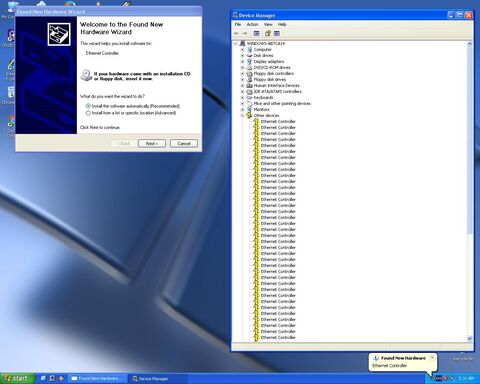480x384 pixels.
Task: Click the printer icon in Device Manager toolbar
Action: tap(268, 33)
